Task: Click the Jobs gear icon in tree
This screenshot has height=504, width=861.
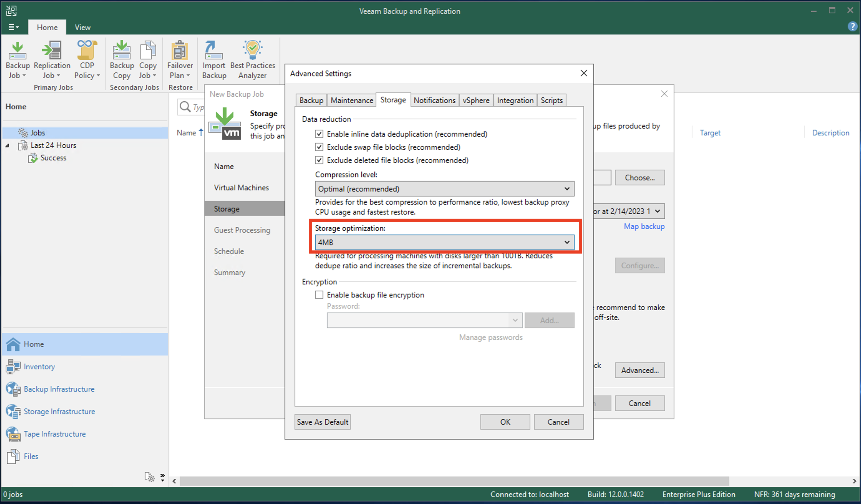Action: click(x=23, y=133)
